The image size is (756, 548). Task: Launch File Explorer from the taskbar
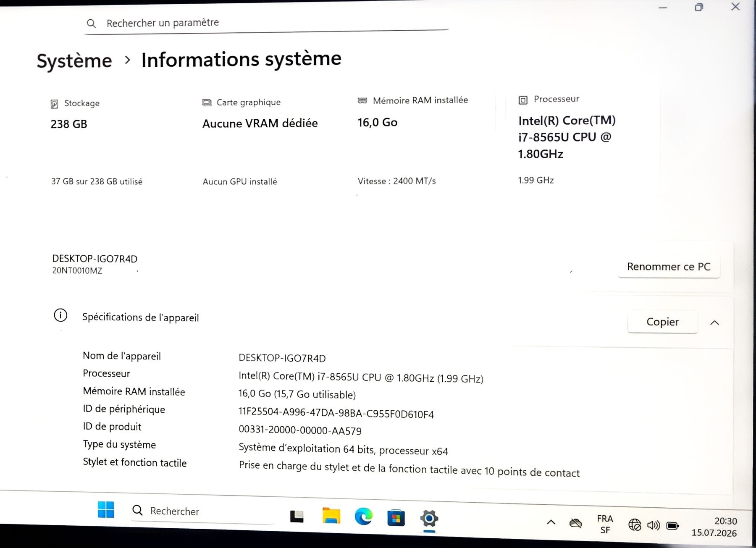click(331, 516)
